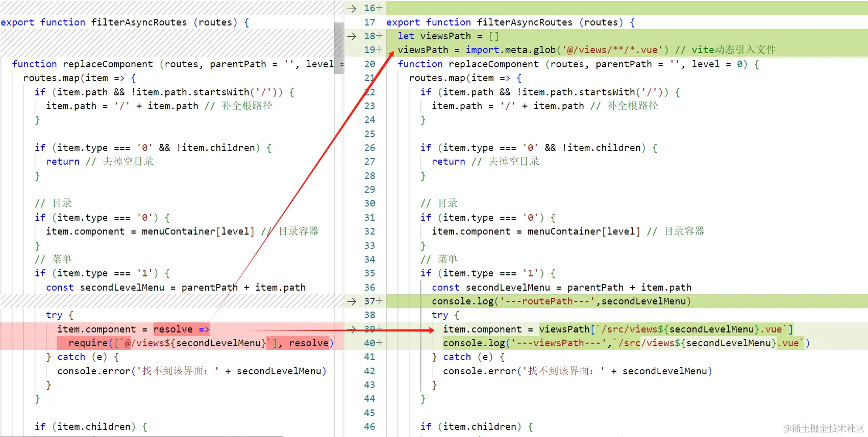Click the revert arrow next to line 18

352,36
